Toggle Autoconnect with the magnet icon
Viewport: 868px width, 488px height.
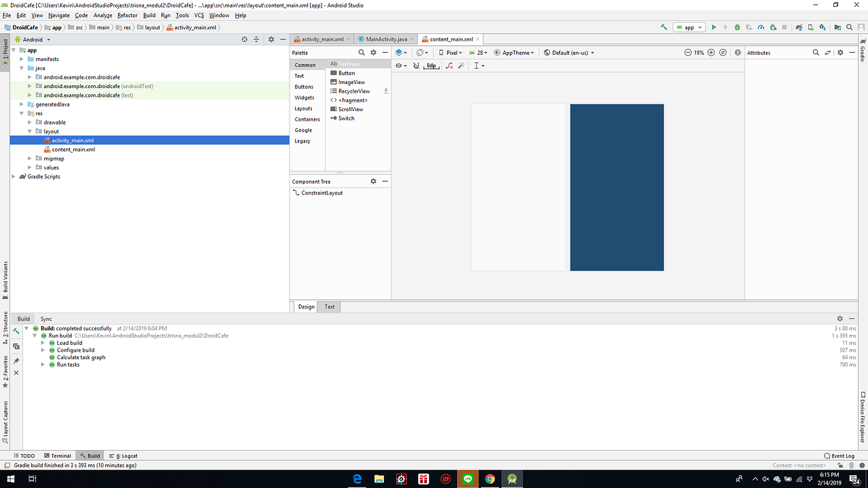(415, 65)
